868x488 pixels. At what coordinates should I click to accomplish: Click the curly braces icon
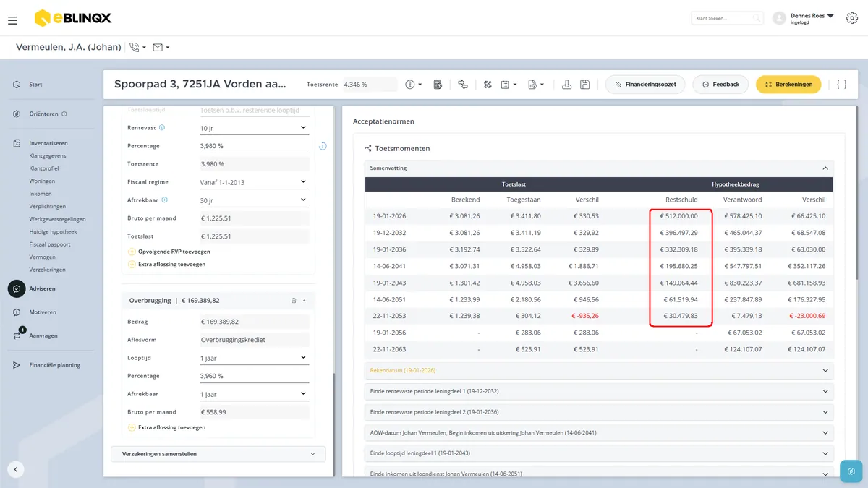pos(841,85)
